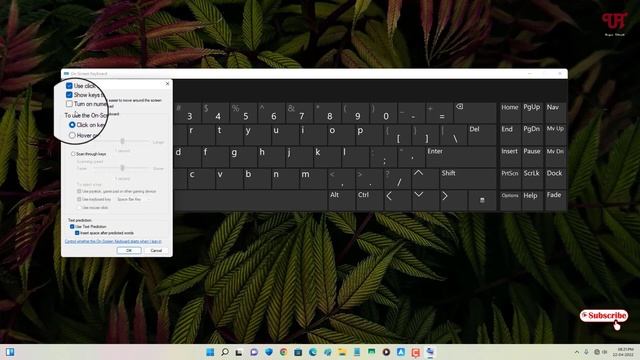Viewport: 640px width, 360px height.
Task: Click the Options key on keyboard
Action: [x=510, y=200]
